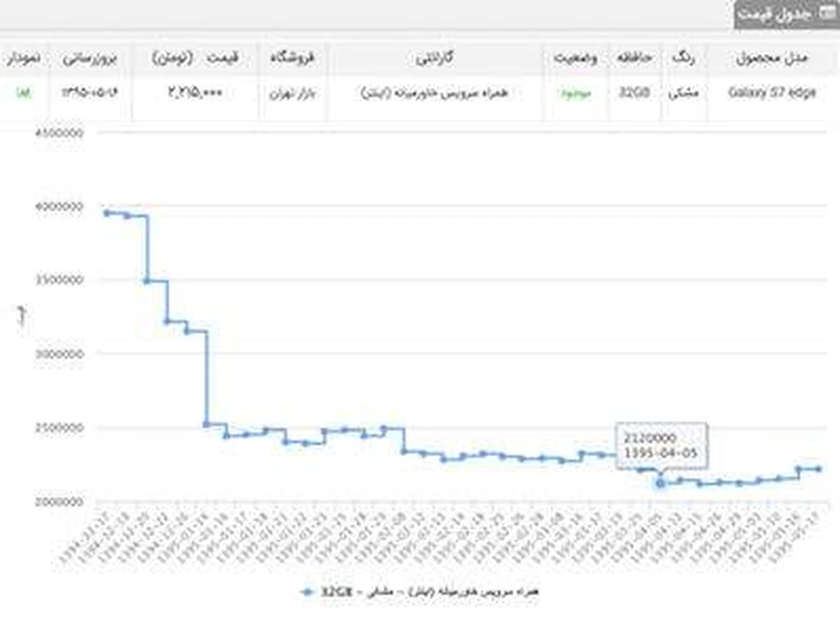Click the tooltip showing 1395-04-05
The image size is (840, 620).
(662, 445)
